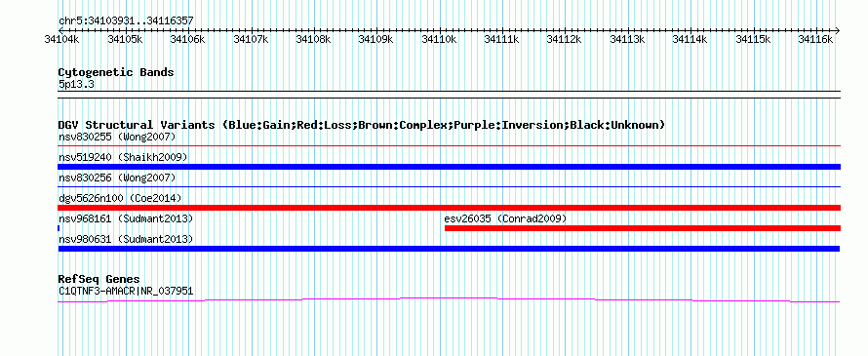Open variant nsv968161 (Sudmant2013) label
868x356 pixels.
click(126, 218)
